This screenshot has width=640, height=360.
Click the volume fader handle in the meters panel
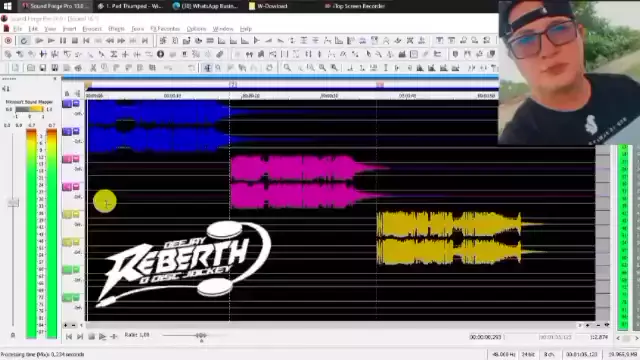tap(13, 202)
